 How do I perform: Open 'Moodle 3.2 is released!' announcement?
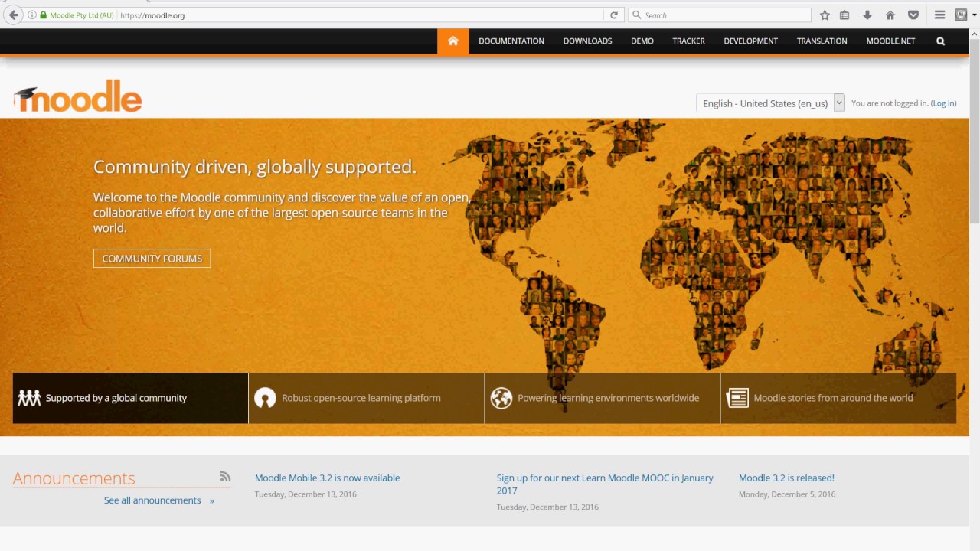(786, 478)
